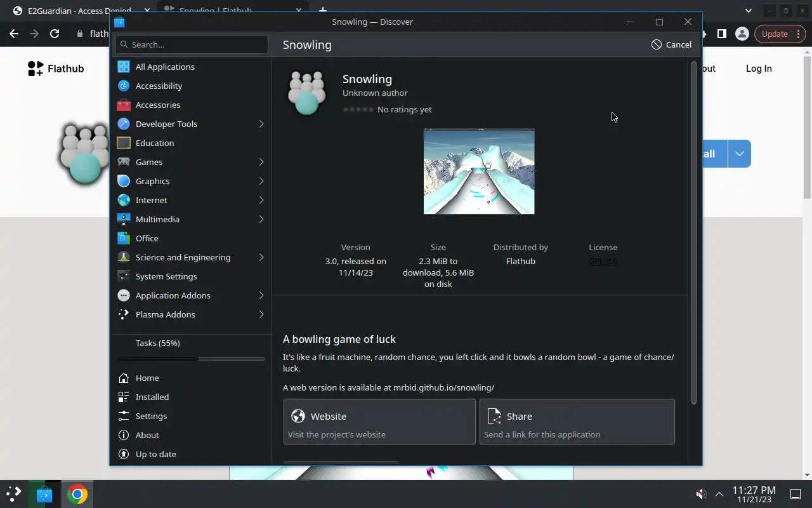Open Flathub install button dropdown arrow

[739, 154]
